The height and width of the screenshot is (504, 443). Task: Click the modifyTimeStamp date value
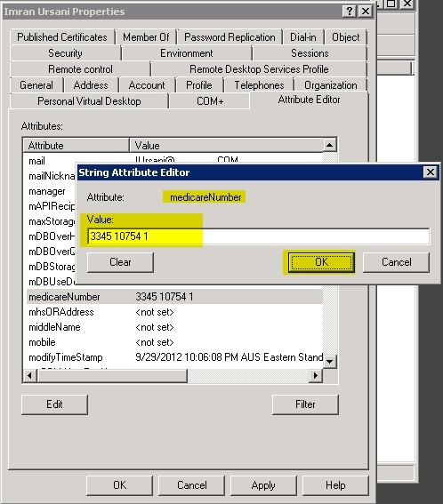point(229,357)
